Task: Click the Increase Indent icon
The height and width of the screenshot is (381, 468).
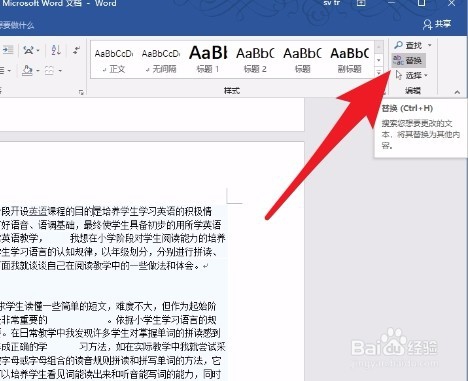Action: pos(8,50)
